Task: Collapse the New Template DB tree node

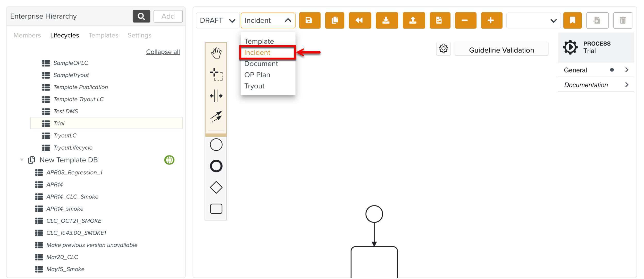Action: click(22, 160)
